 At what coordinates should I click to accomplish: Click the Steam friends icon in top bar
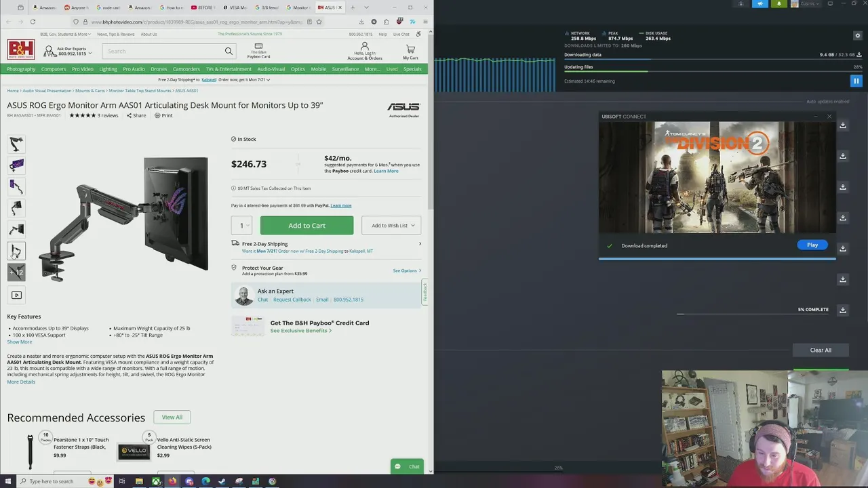(741, 4)
